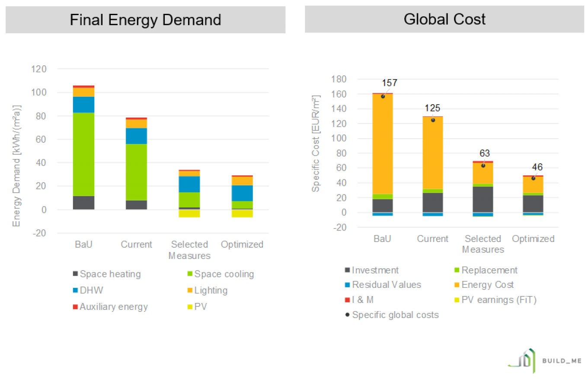Select the Final Energy Demand header

[x=145, y=20]
